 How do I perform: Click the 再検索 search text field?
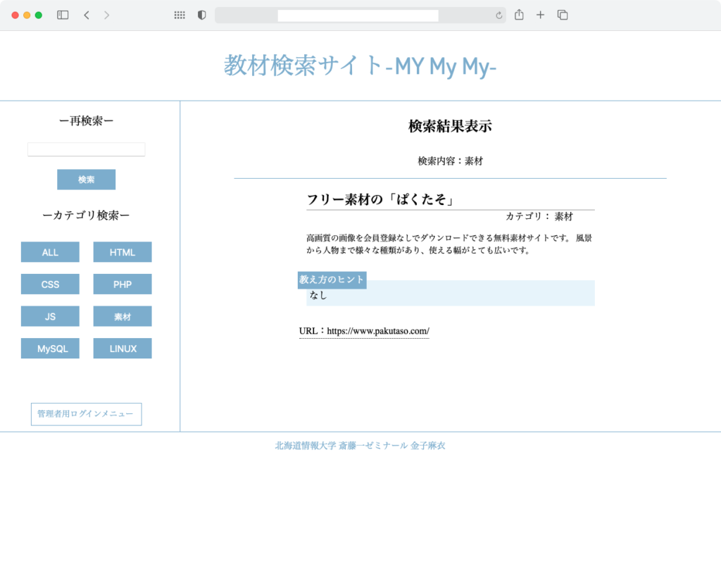pyautogui.click(x=86, y=149)
